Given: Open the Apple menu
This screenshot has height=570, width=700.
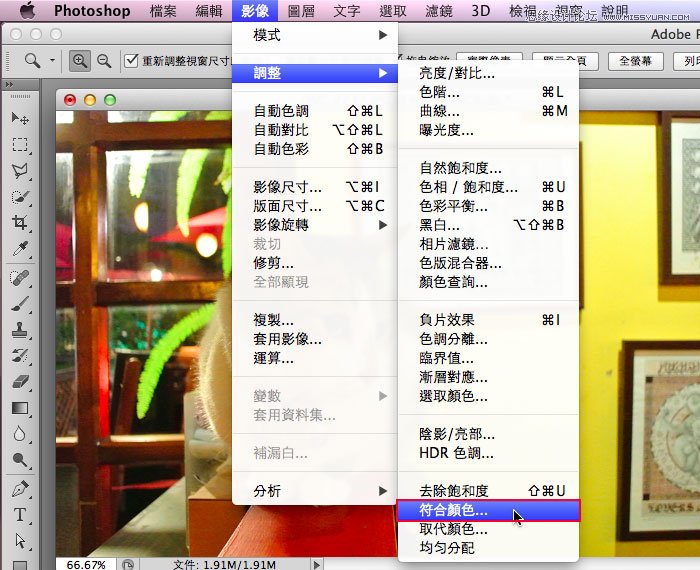Looking at the screenshot, I should click(28, 11).
